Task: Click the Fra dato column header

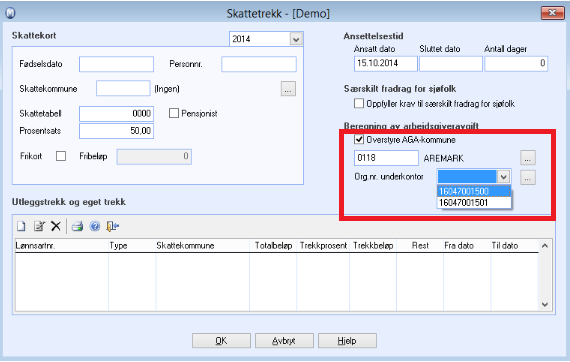Action: click(x=467, y=246)
